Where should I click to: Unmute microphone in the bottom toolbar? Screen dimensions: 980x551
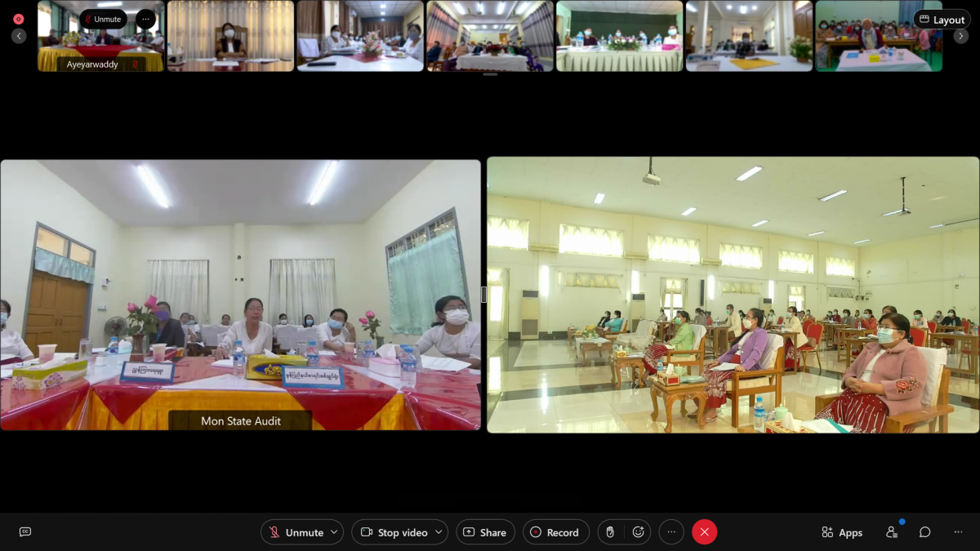[296, 532]
